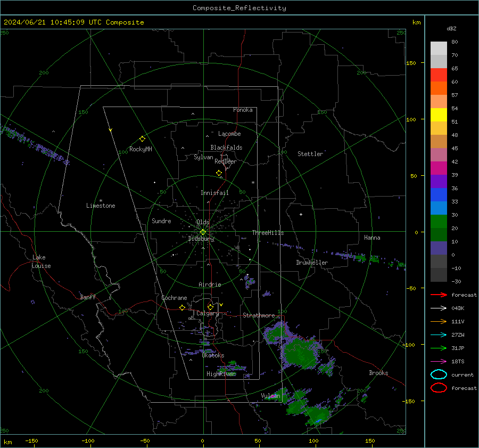Screen dimensions: 479x448
Task: Click yellow diamond marker near RockyMH
Action: coord(142,139)
